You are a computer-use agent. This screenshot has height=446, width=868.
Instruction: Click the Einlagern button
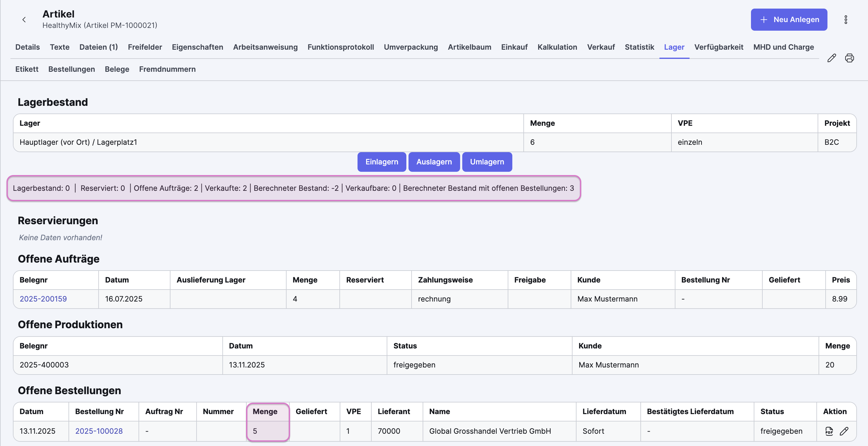[x=381, y=162]
